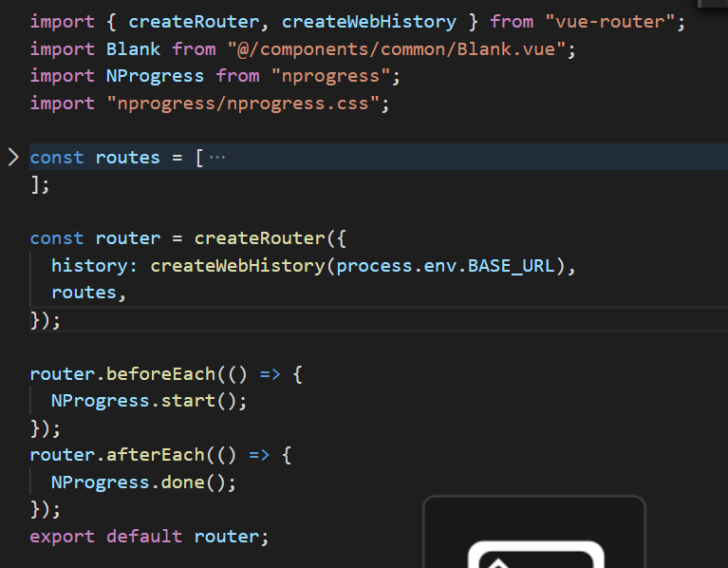Viewport: 728px width, 568px height.
Task: Click the Blank identifier in second import
Action: (133, 49)
